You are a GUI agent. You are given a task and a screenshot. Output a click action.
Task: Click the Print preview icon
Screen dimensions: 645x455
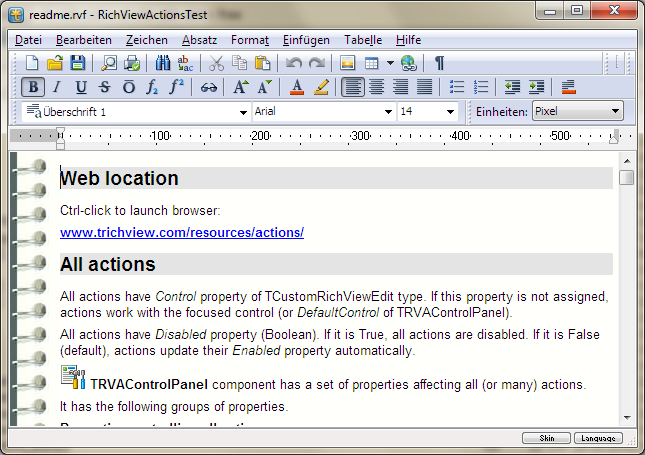pyautogui.click(x=109, y=63)
